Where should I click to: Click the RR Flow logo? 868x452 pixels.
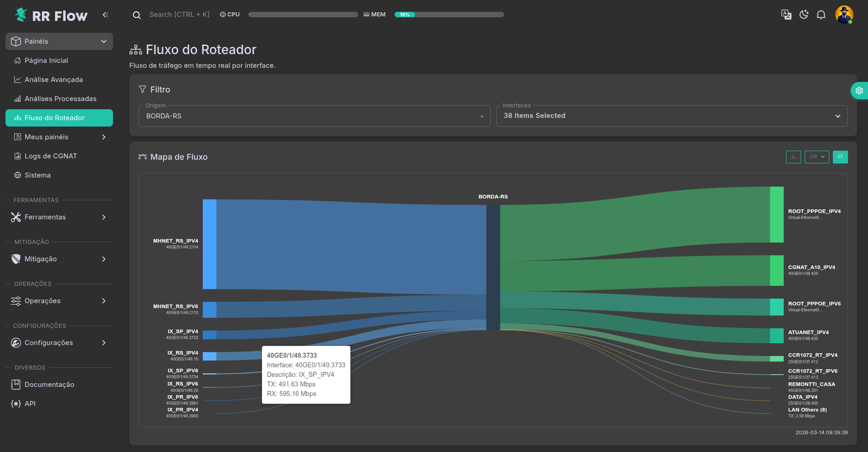[51, 15]
